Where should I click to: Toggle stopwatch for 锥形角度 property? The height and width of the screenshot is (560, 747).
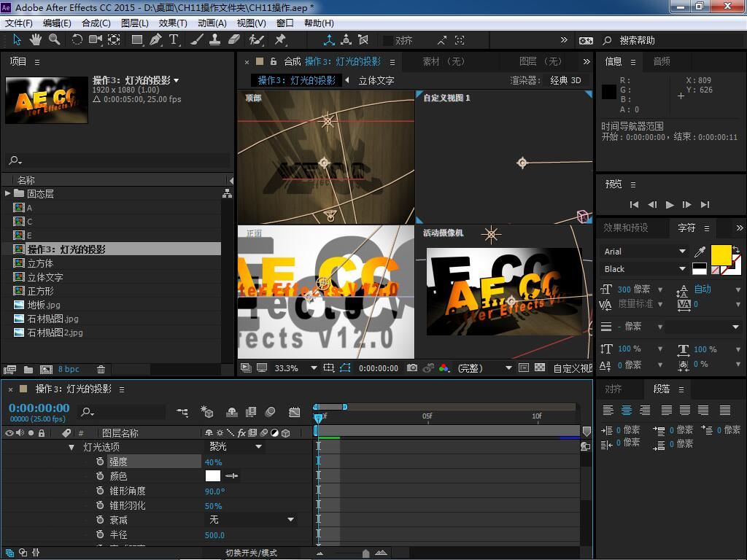coord(99,491)
